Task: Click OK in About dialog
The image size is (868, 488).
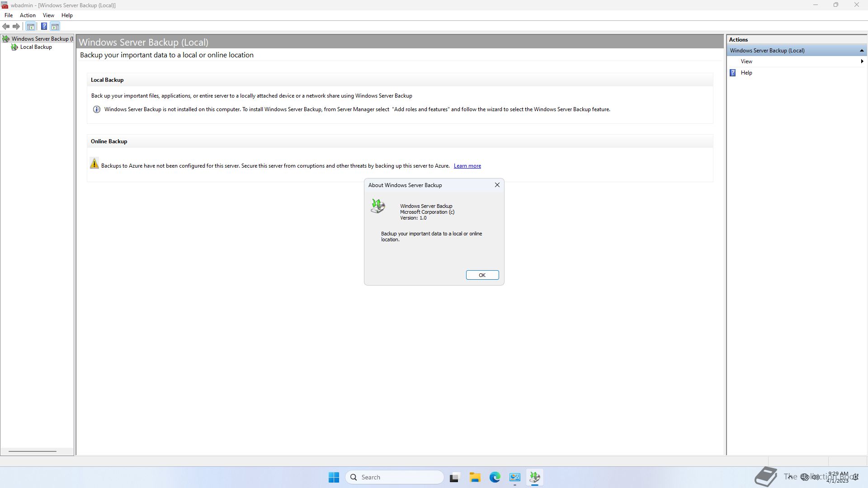Action: [482, 275]
